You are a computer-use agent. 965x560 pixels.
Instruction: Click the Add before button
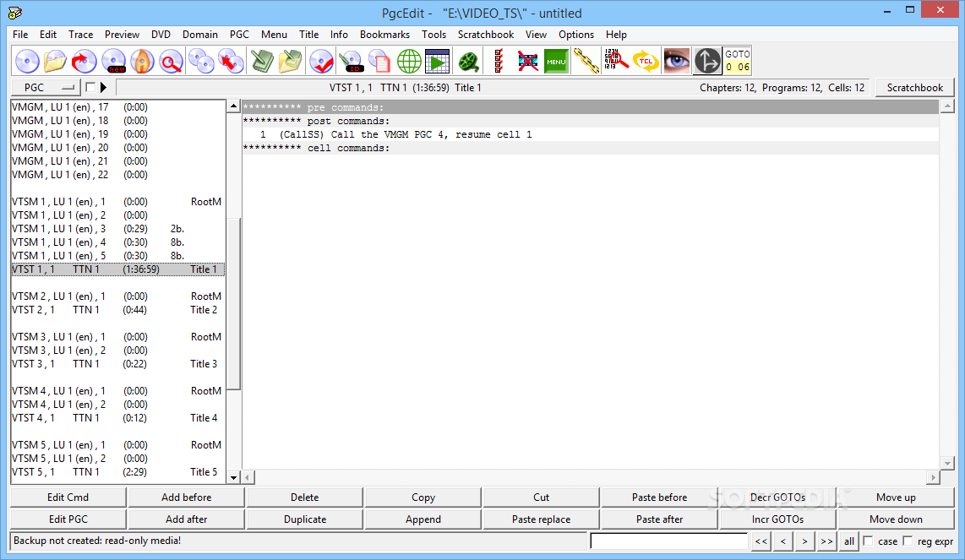point(187,497)
